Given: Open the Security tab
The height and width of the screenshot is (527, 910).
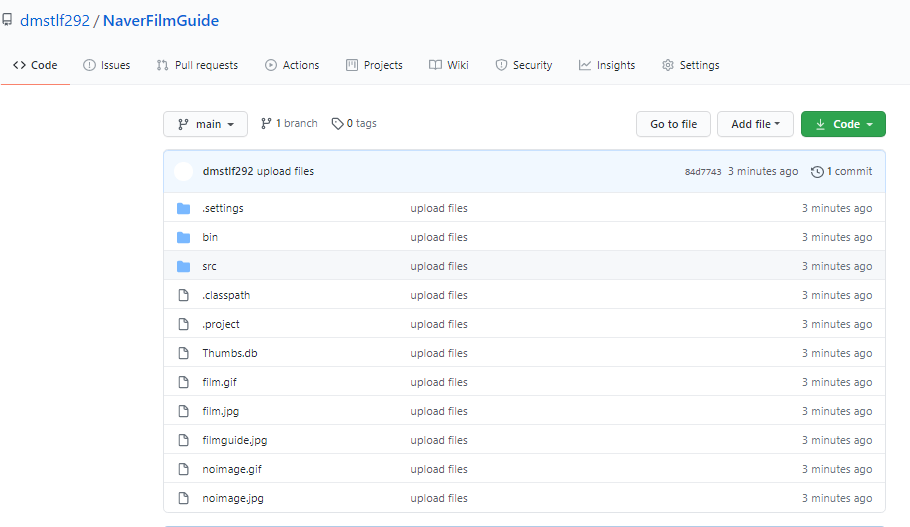Looking at the screenshot, I should (x=524, y=65).
